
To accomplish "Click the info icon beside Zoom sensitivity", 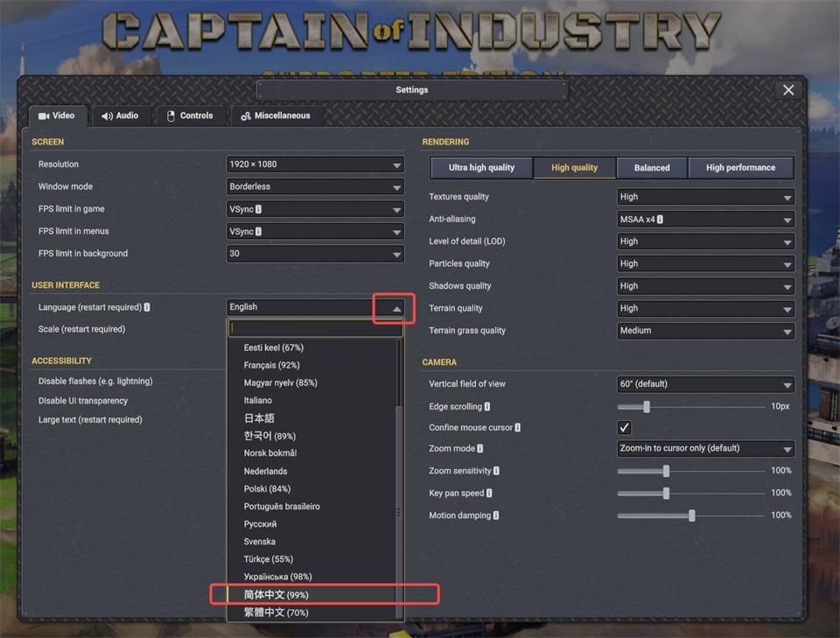I will 497,471.
